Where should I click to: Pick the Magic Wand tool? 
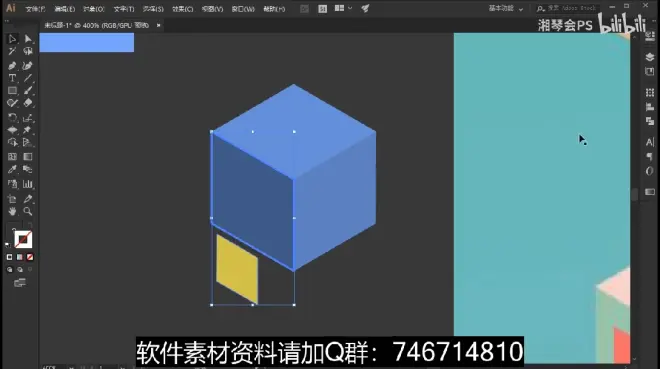coord(12,51)
